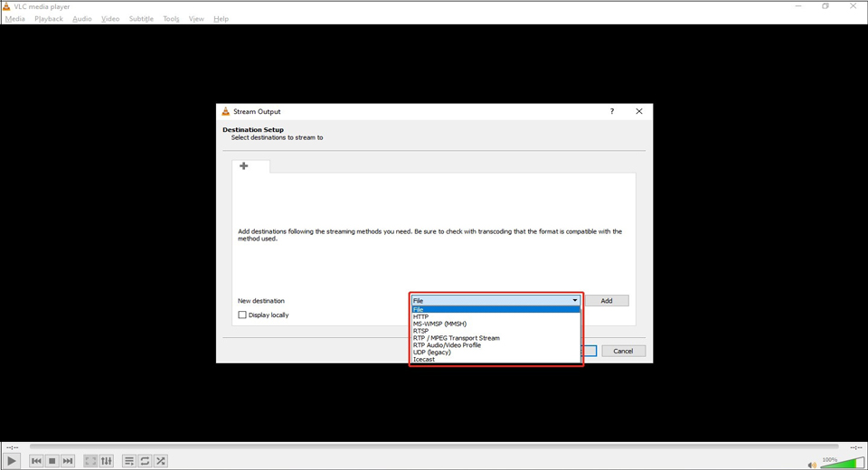The width and height of the screenshot is (868, 470).
Task: Click the Play button
Action: [x=12, y=461]
